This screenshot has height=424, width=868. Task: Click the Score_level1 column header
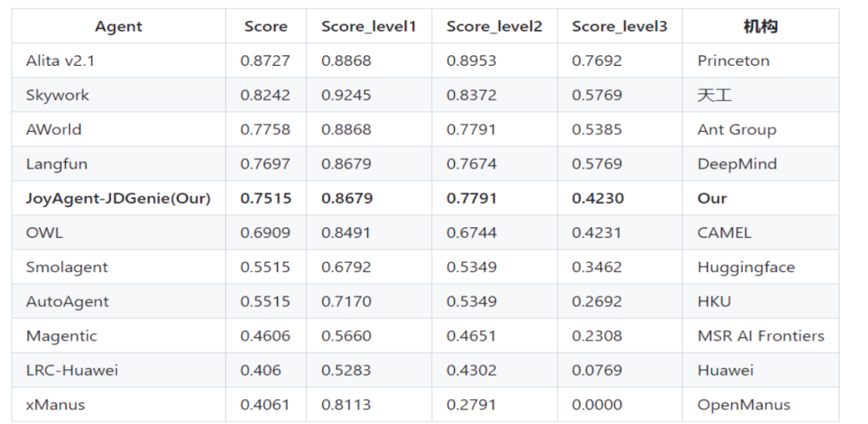click(x=369, y=26)
